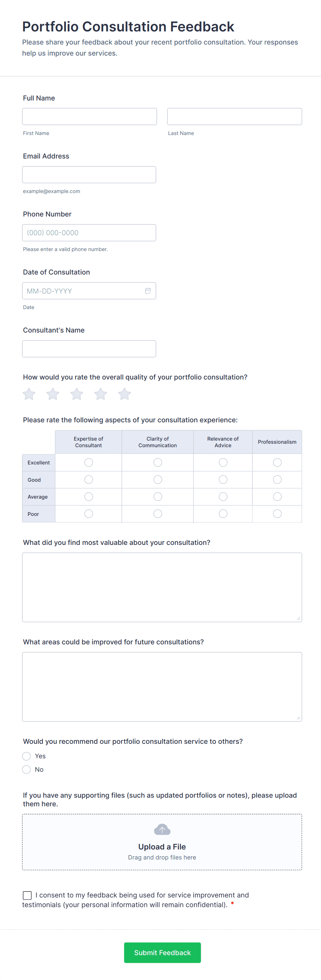Rate Professionalism as Poor

tap(277, 514)
